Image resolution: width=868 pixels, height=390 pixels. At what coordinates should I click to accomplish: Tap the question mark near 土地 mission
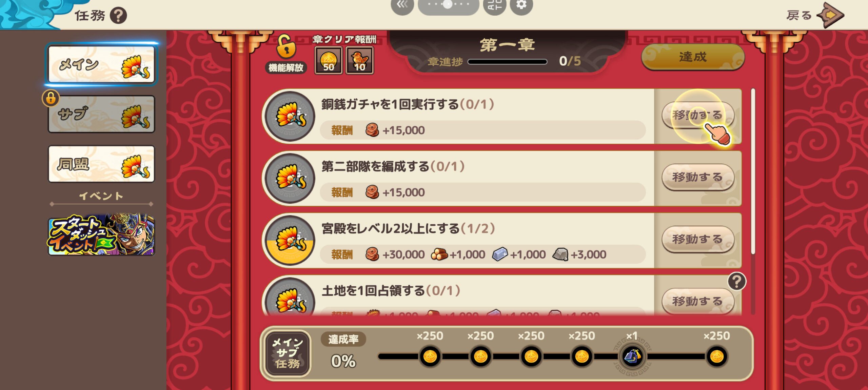737,282
